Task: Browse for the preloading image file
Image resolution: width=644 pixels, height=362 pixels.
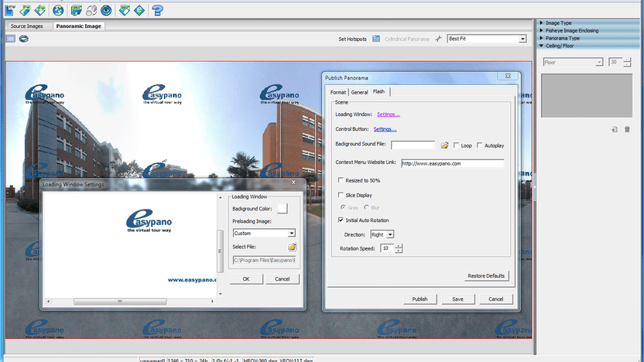Action: tap(292, 247)
